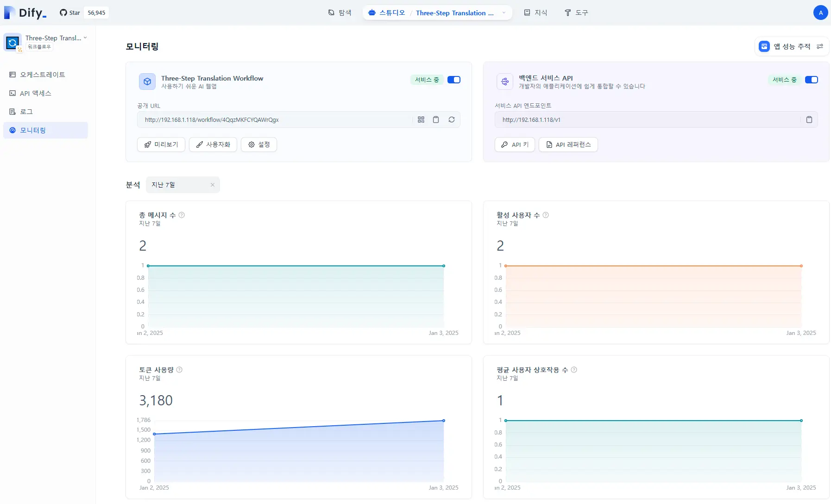The width and height of the screenshot is (831, 504).
Task: Go to the 오케스트레이트 sidebar item
Action: coord(42,75)
